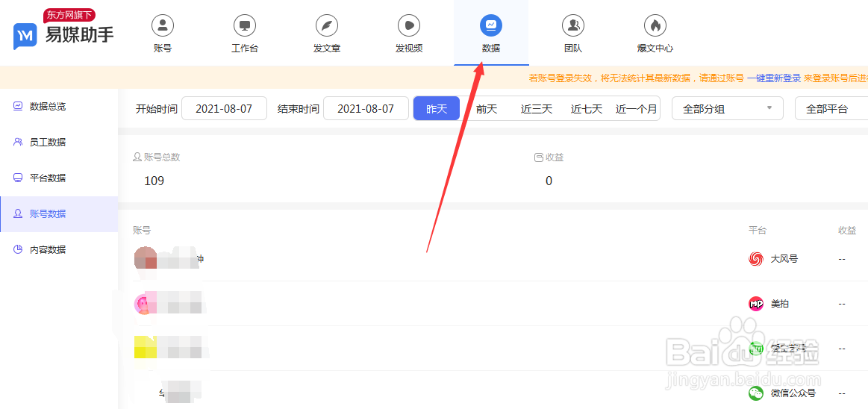
Task: Select the 近七天 date range
Action: pyautogui.click(x=587, y=109)
